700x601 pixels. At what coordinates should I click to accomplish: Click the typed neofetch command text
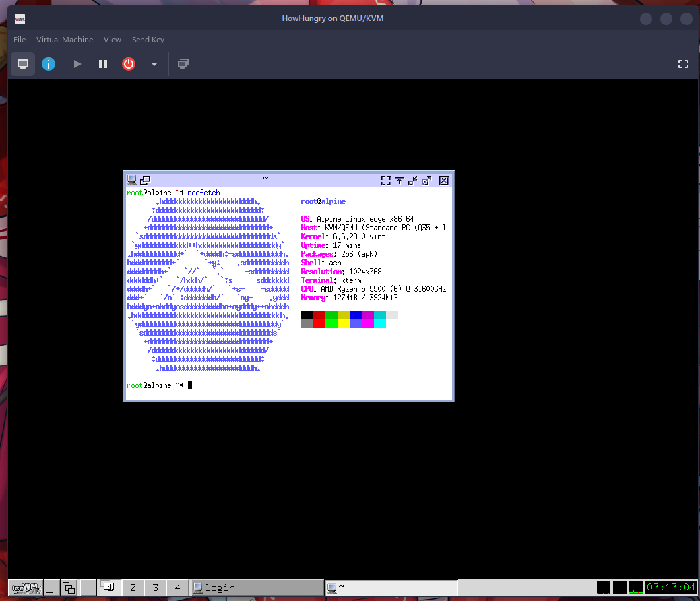point(203,193)
